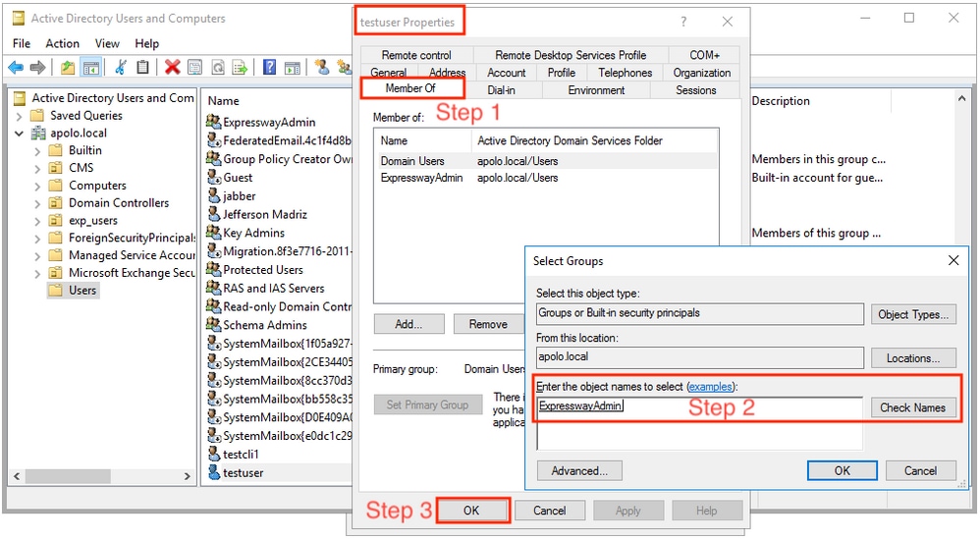Click the gray Forward arrow toolbar icon
This screenshot has height=540, width=980.
click(x=38, y=67)
